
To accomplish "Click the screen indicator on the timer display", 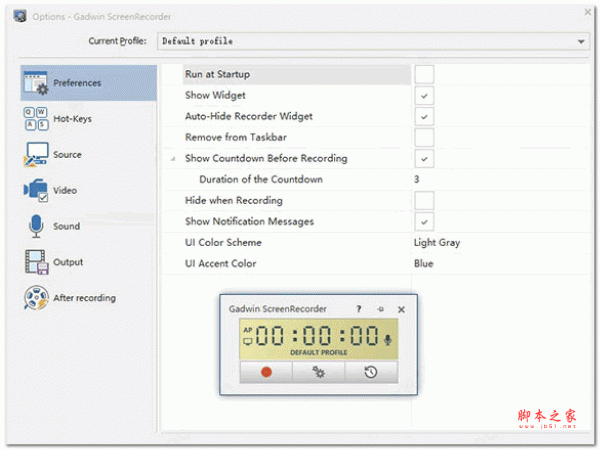I will [248, 341].
